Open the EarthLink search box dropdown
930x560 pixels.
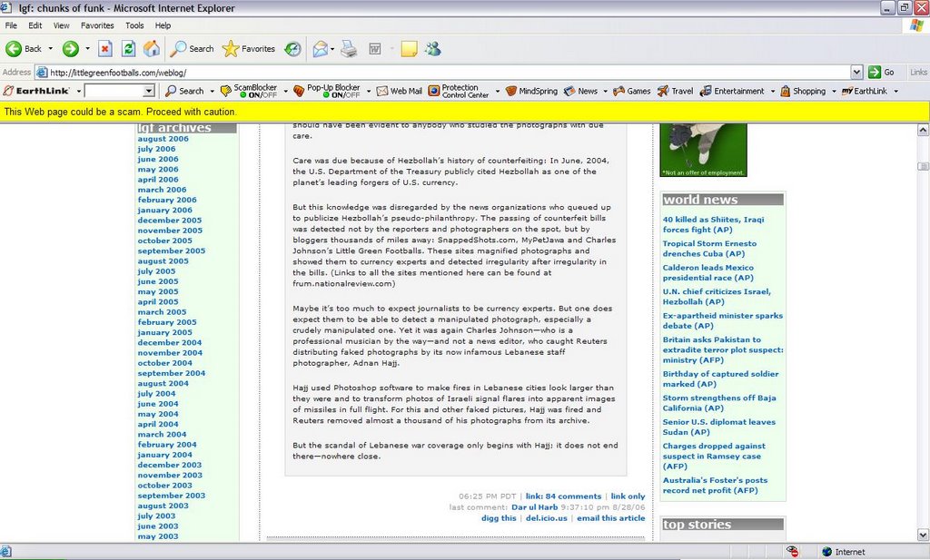[x=149, y=91]
